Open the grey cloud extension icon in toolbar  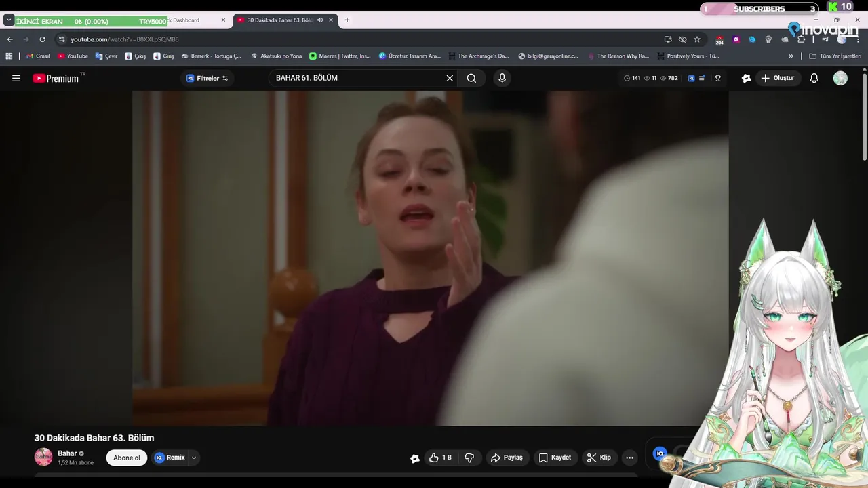coord(785,39)
